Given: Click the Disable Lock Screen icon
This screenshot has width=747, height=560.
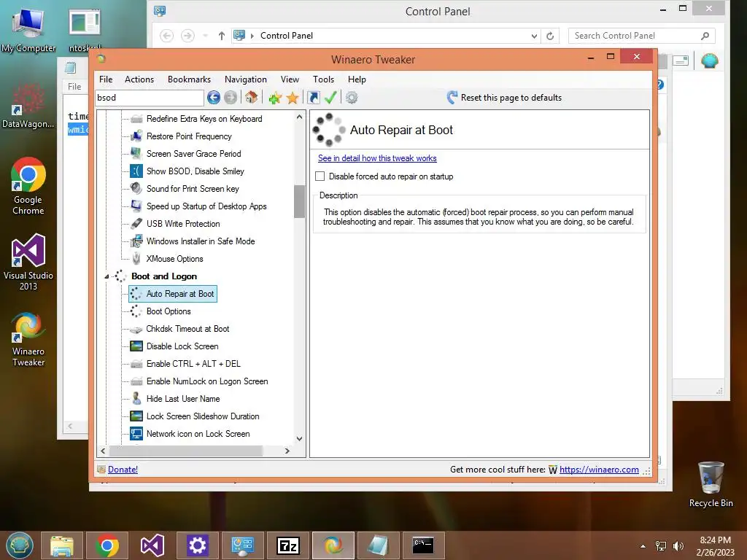Looking at the screenshot, I should coord(136,346).
